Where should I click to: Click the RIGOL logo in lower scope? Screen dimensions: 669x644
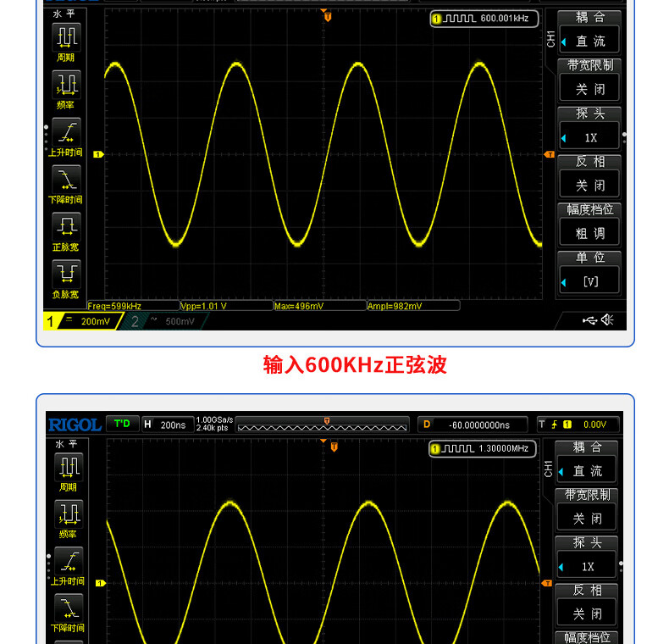pyautogui.click(x=75, y=424)
